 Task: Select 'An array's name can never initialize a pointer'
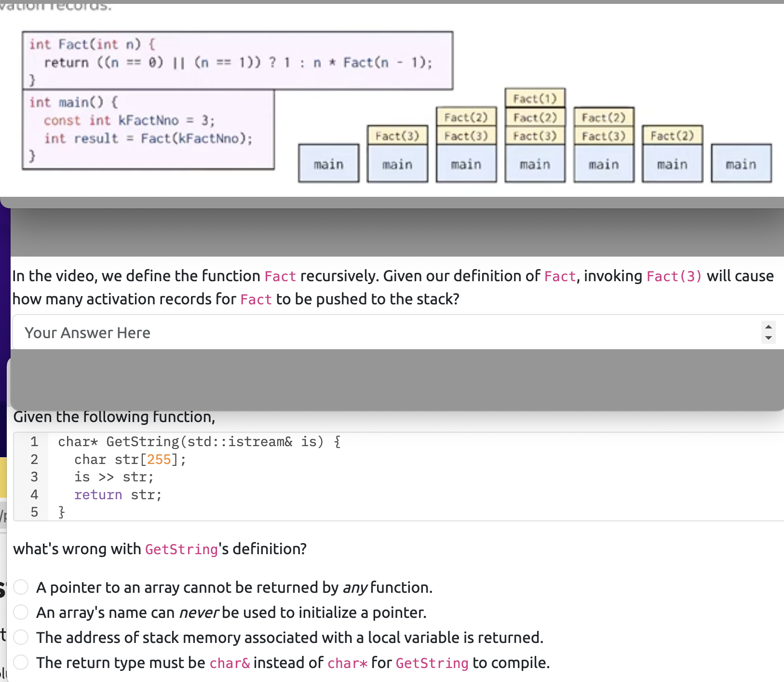[21, 612]
